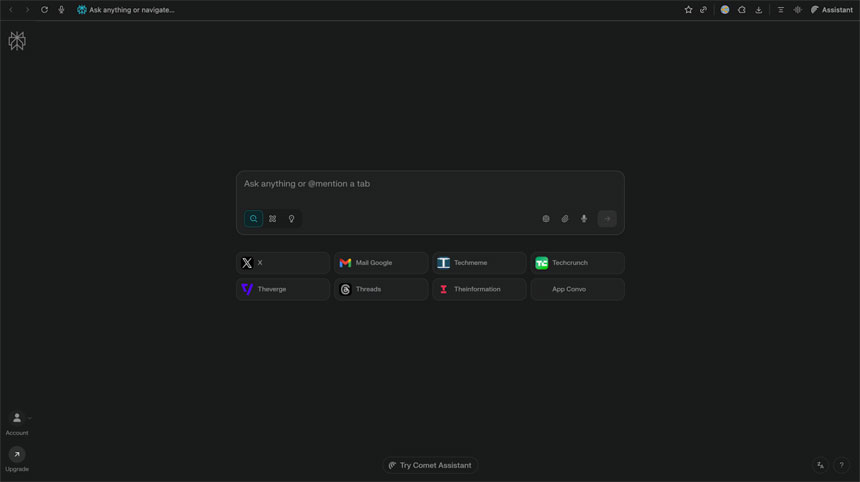
Task: Activate microphone in the top navigation bar
Action: click(x=61, y=10)
